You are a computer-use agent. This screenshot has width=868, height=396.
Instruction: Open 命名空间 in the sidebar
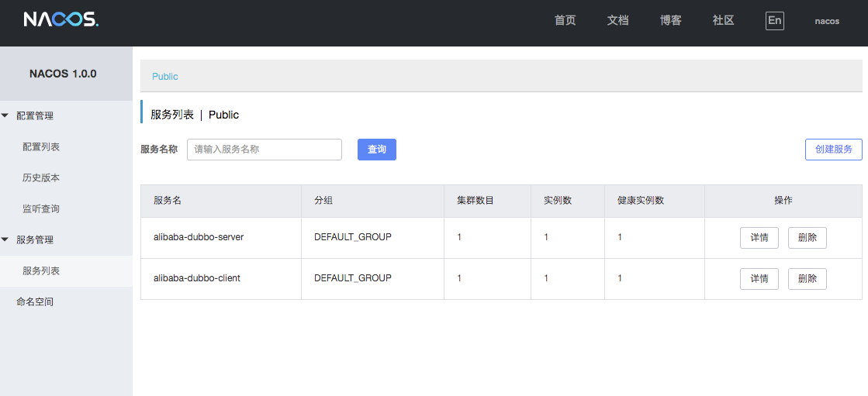pos(35,301)
